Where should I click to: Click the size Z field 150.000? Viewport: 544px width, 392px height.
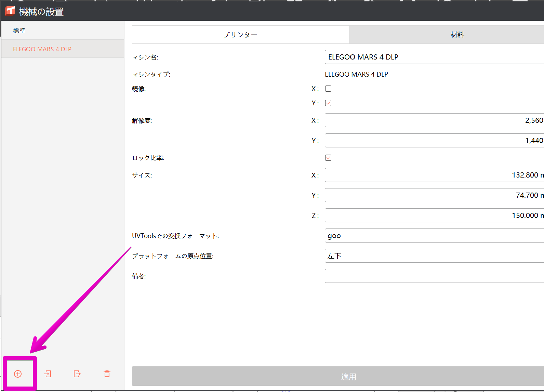pyautogui.click(x=434, y=215)
